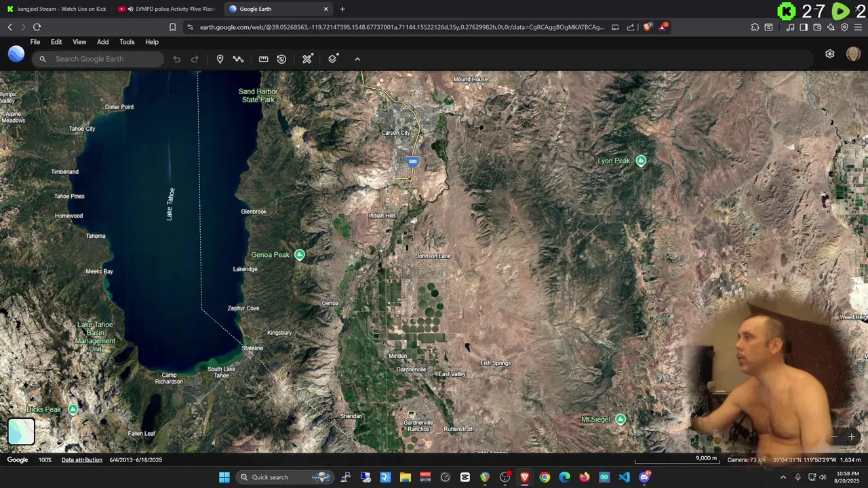Click the earth.google.com address bar
Image resolution: width=868 pixels, height=488 pixels.
tap(401, 27)
